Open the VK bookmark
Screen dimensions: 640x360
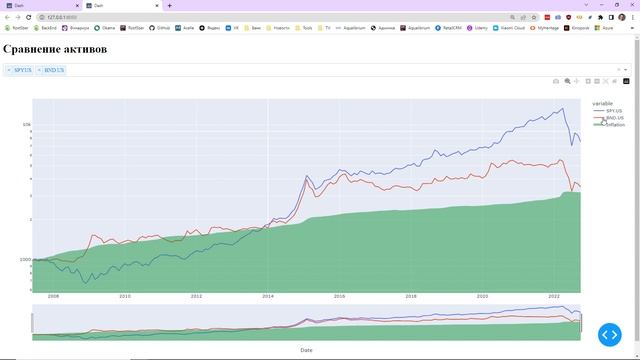(232, 28)
